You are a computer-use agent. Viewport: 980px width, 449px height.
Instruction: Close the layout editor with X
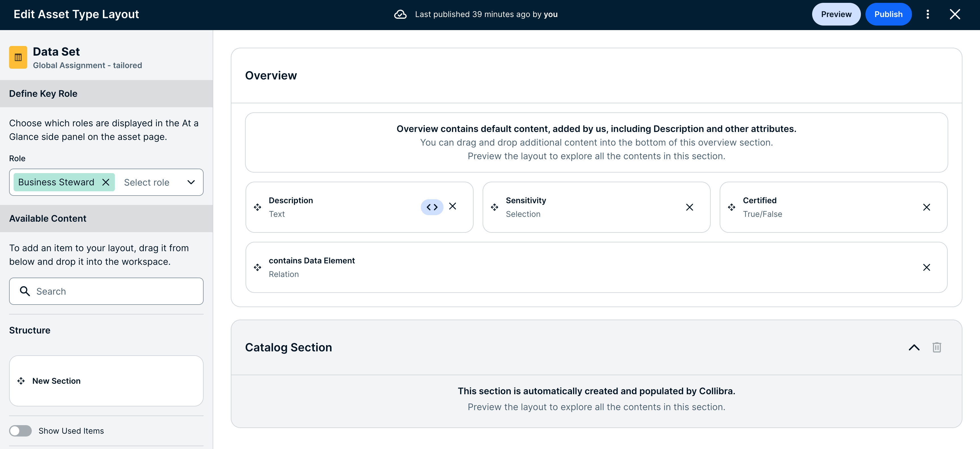(x=955, y=14)
